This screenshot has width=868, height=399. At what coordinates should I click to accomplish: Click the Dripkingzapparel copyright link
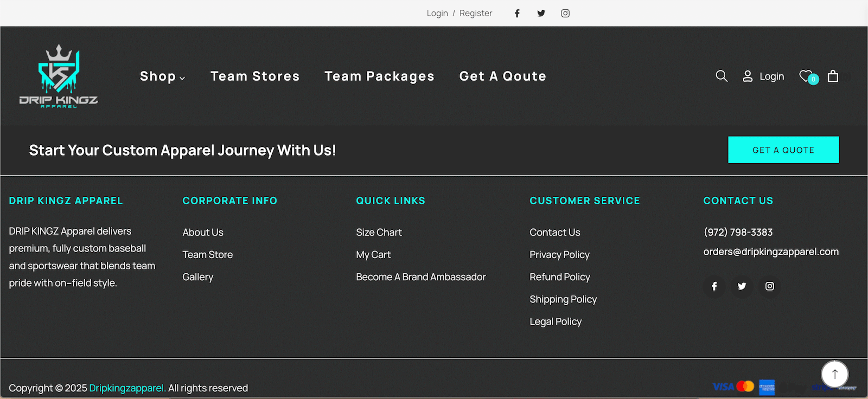click(x=127, y=388)
